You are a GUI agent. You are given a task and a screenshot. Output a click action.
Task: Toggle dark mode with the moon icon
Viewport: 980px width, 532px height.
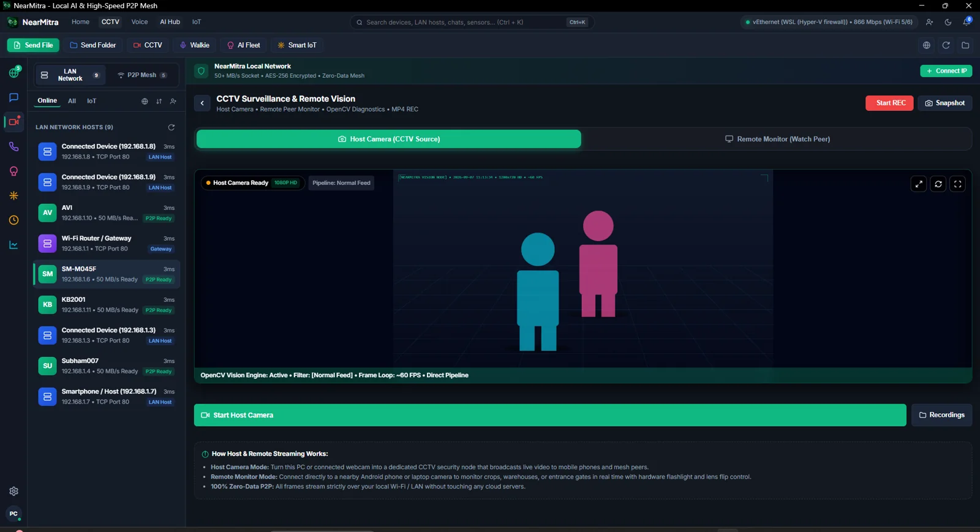(x=948, y=22)
